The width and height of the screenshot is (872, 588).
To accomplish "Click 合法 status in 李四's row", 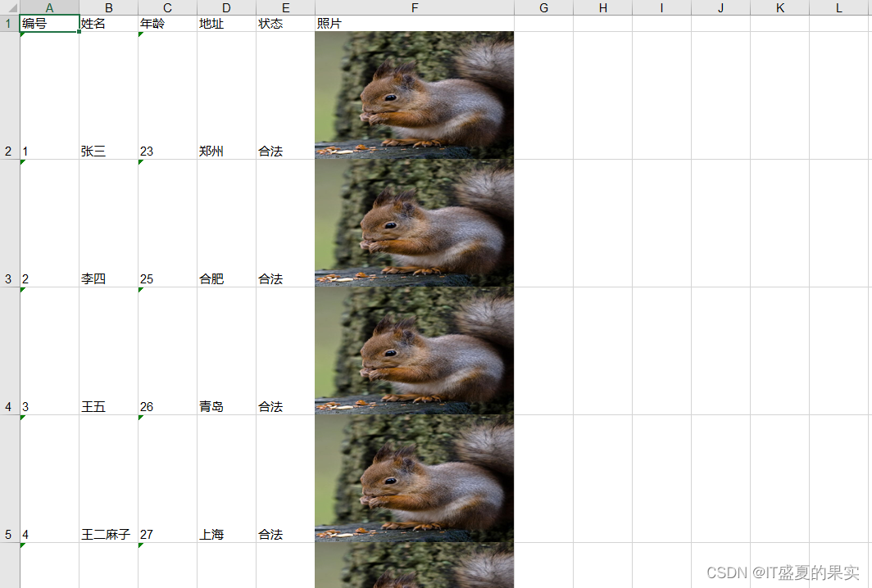I will tap(285, 224).
